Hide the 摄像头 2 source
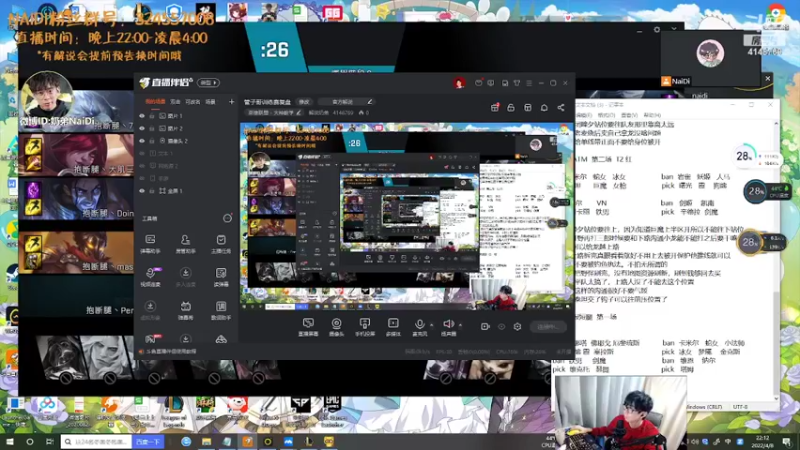The image size is (800, 450). pyautogui.click(x=142, y=141)
